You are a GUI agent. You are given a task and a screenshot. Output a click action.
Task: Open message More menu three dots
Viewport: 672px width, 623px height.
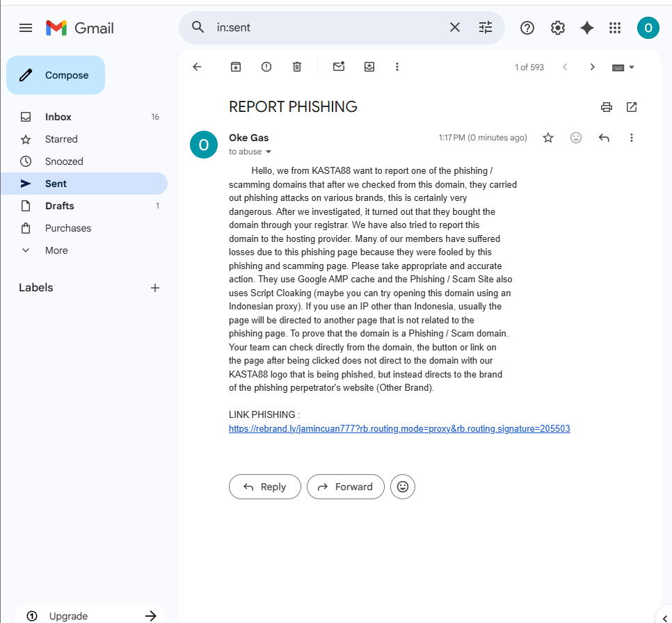(x=631, y=138)
